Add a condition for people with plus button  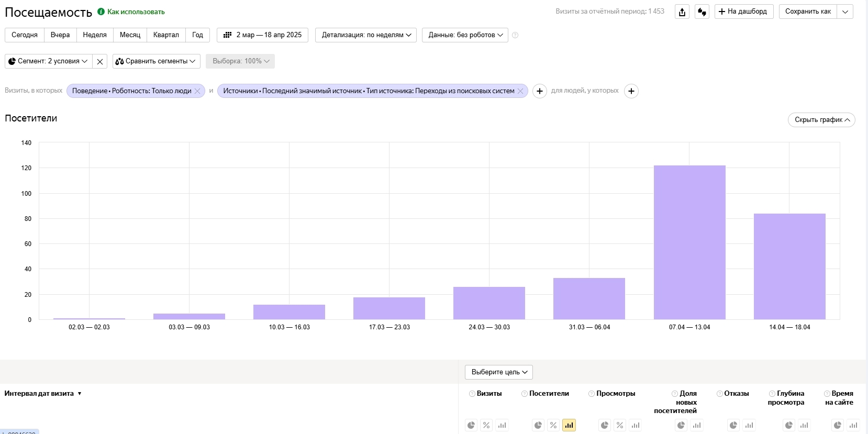click(631, 91)
